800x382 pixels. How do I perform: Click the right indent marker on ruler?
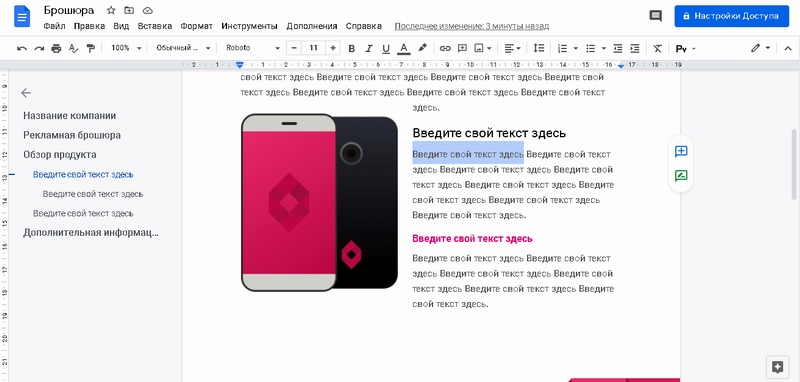620,66
